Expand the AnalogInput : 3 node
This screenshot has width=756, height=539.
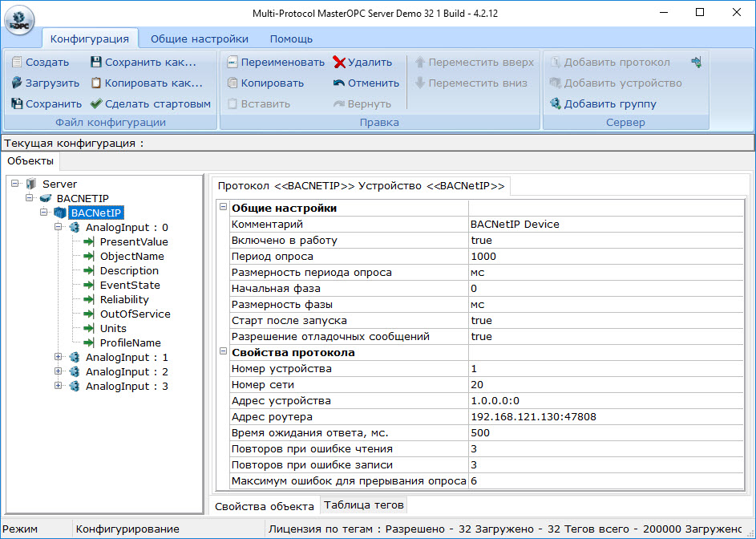click(58, 386)
